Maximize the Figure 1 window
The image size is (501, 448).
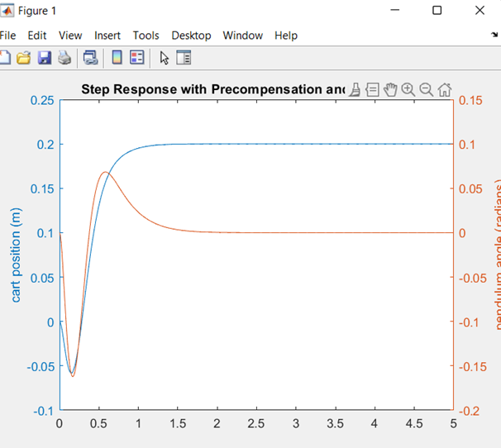click(x=437, y=11)
